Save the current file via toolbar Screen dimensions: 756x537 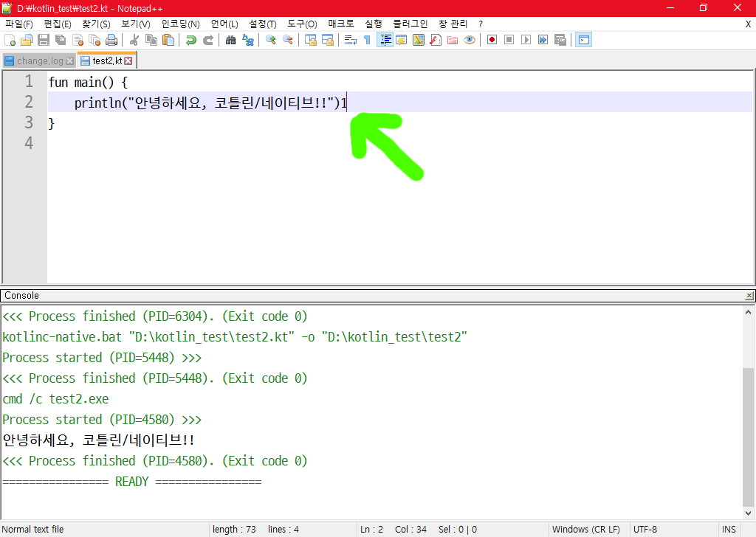coord(44,40)
